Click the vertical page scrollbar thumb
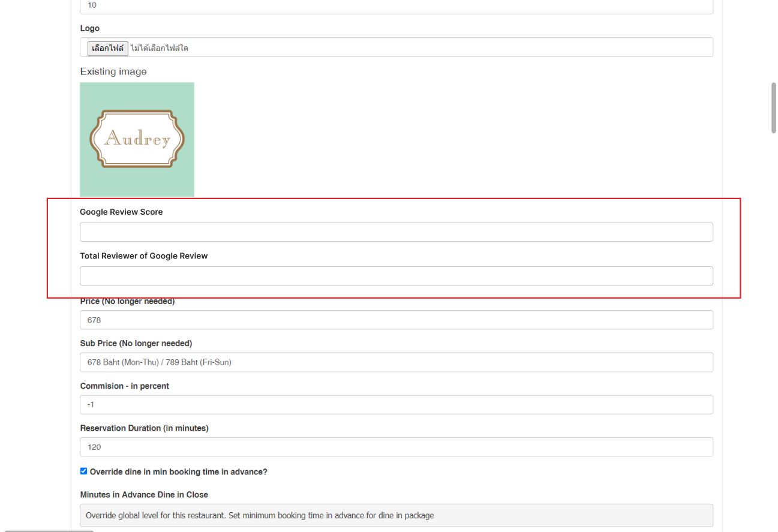778x532 pixels. pyautogui.click(x=773, y=108)
